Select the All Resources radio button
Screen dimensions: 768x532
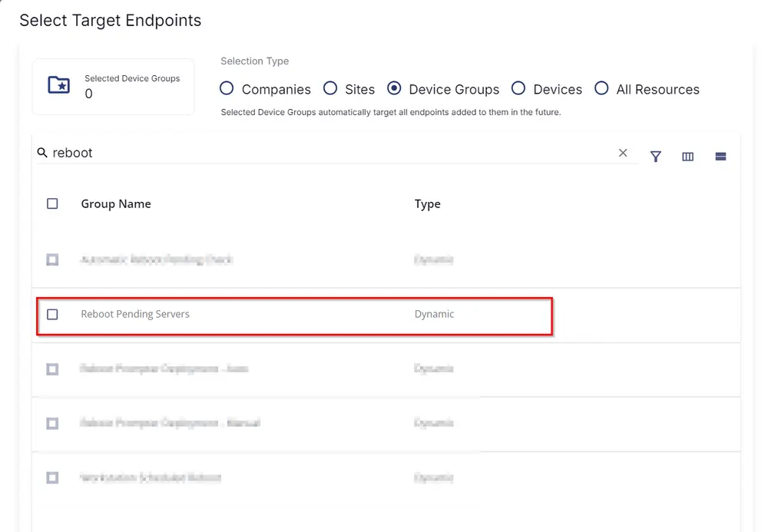tap(601, 88)
